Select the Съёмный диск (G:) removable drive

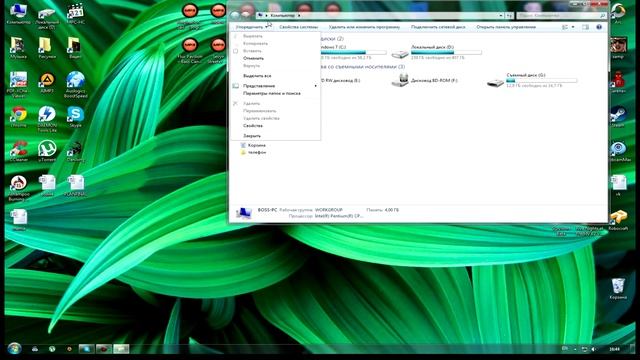click(x=532, y=80)
